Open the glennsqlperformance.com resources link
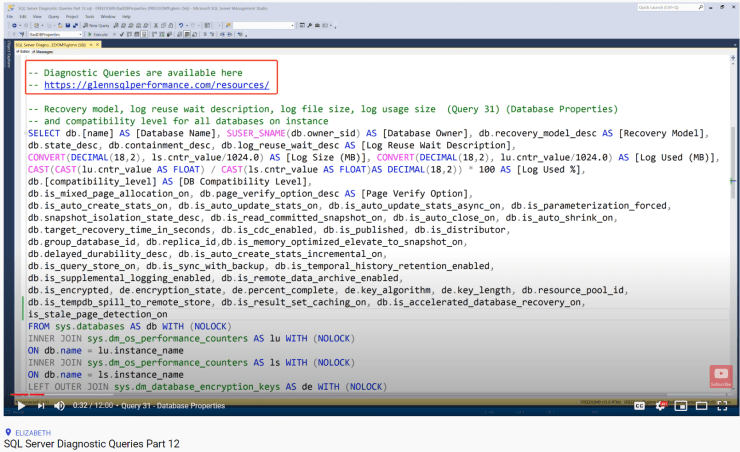Image resolution: width=740 pixels, height=452 pixels. pyautogui.click(x=157, y=85)
